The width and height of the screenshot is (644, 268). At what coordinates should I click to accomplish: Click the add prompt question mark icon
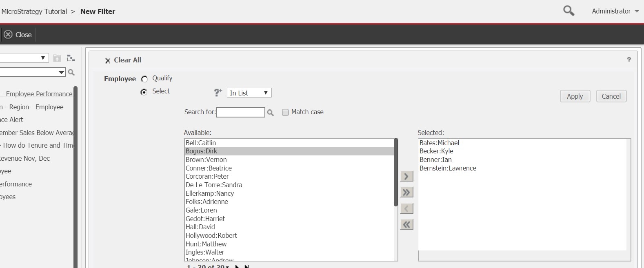pyautogui.click(x=218, y=93)
